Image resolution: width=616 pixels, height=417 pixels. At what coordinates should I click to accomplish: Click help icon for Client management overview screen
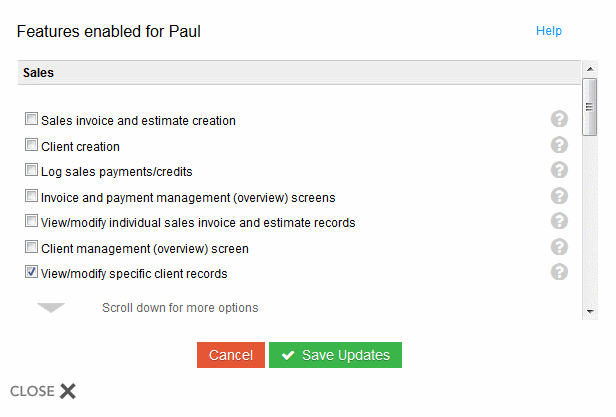coord(560,247)
